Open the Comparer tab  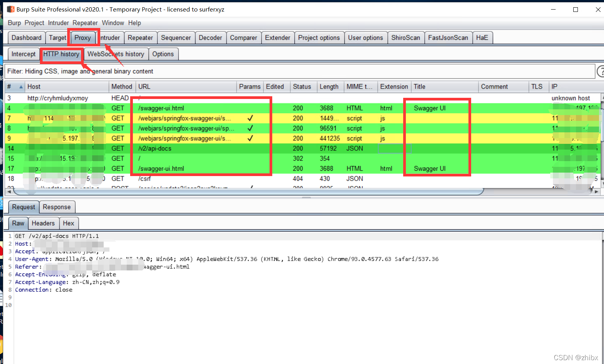click(243, 38)
